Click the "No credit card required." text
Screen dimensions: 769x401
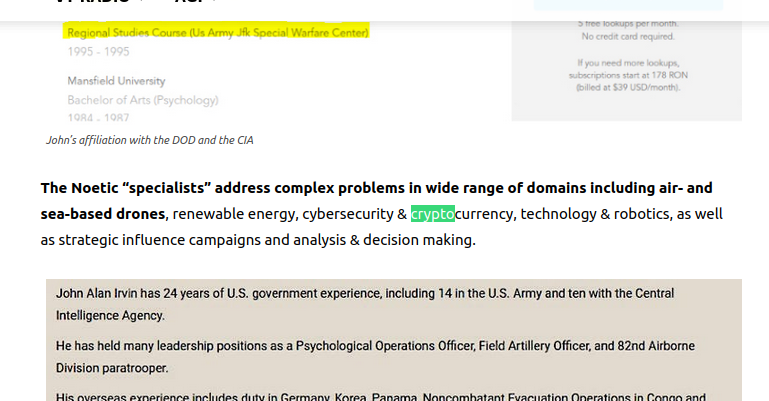coord(628,36)
